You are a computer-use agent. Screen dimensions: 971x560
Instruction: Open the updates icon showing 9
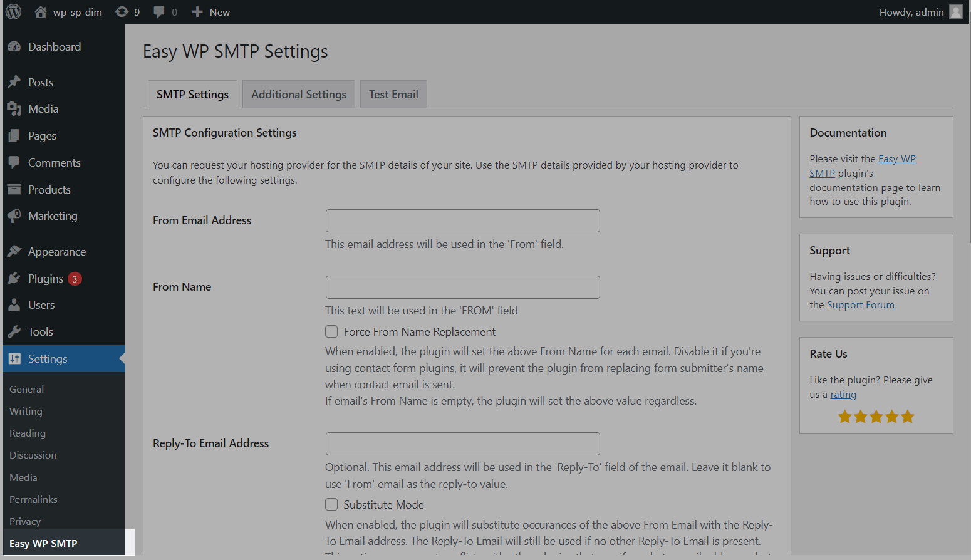[122, 12]
